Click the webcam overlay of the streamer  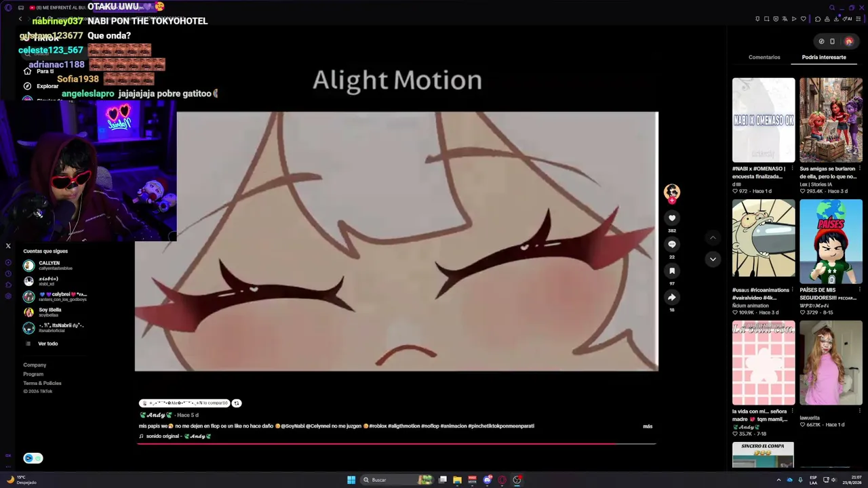click(88, 171)
